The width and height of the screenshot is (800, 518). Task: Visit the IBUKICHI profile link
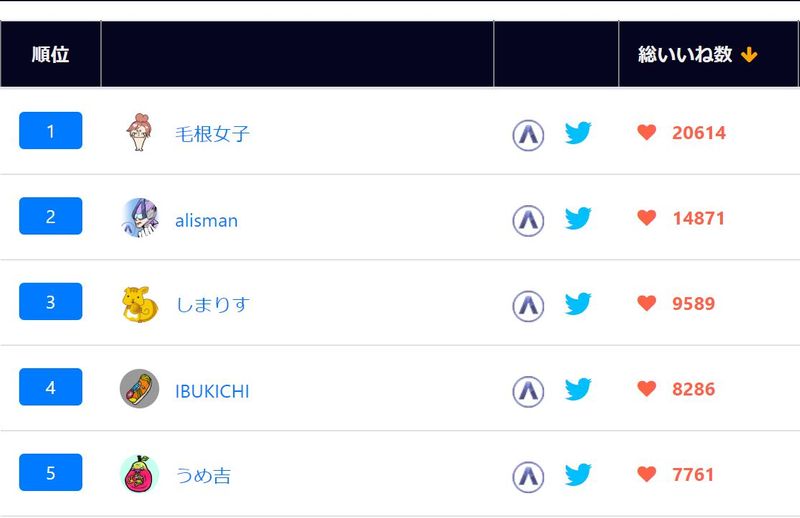pyautogui.click(x=212, y=391)
